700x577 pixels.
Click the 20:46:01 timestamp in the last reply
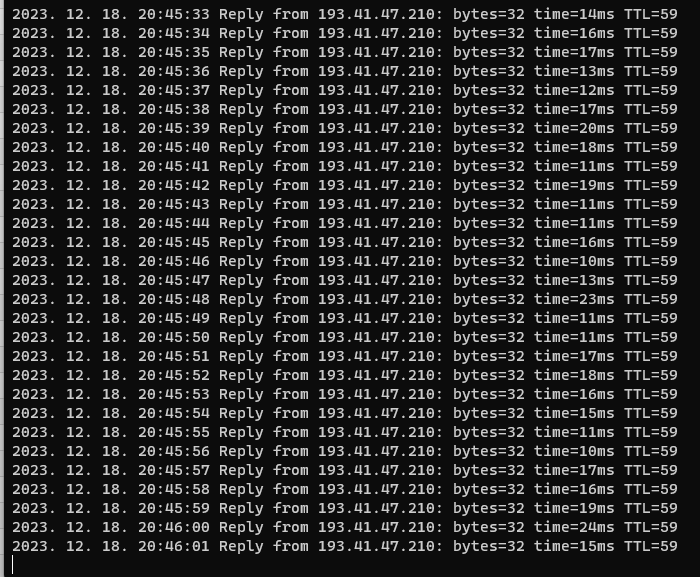[174, 546]
